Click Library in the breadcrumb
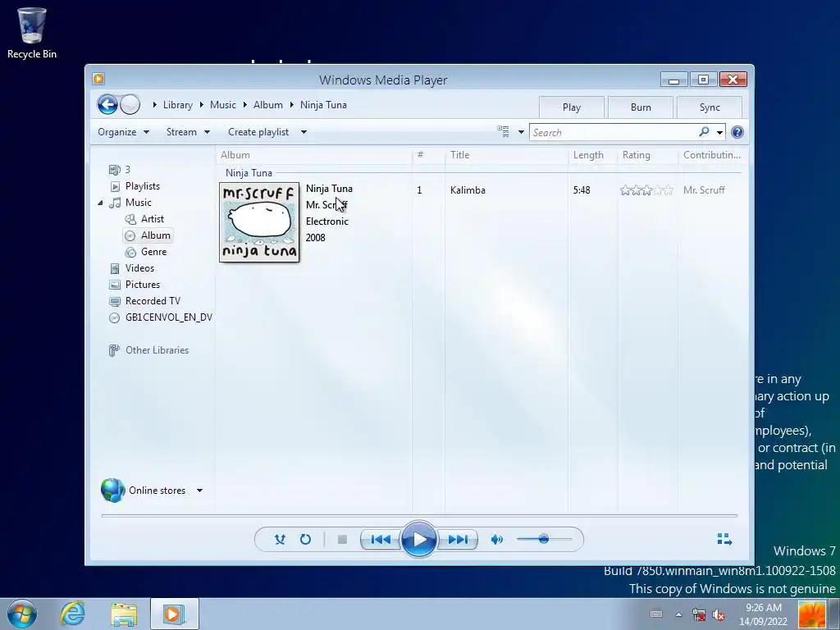 pos(178,105)
